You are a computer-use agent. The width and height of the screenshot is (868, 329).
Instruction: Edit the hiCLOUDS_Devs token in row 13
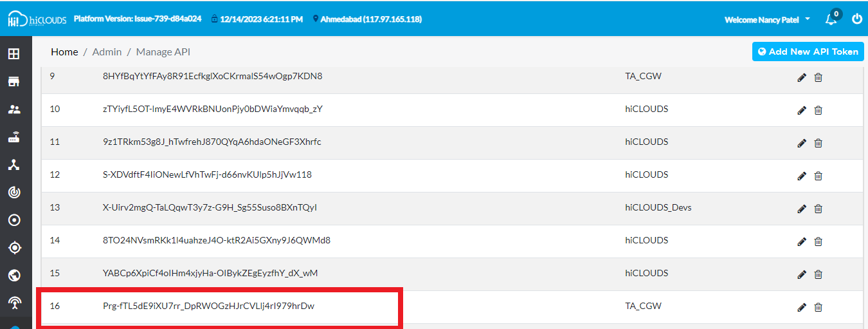click(802, 209)
